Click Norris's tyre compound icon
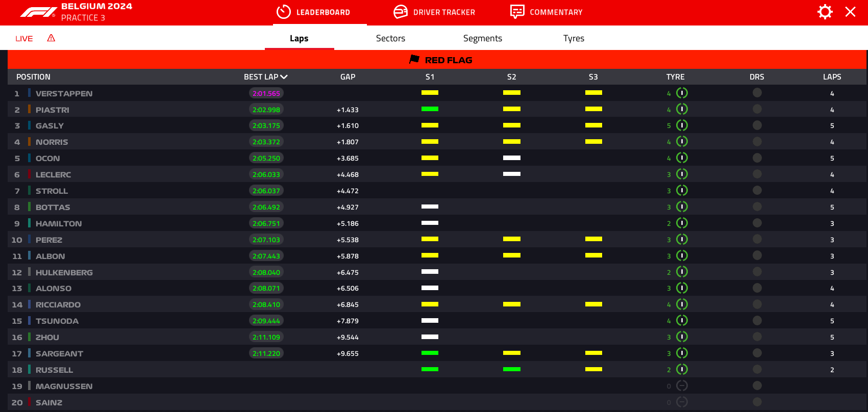This screenshot has width=868, height=412. [682, 141]
